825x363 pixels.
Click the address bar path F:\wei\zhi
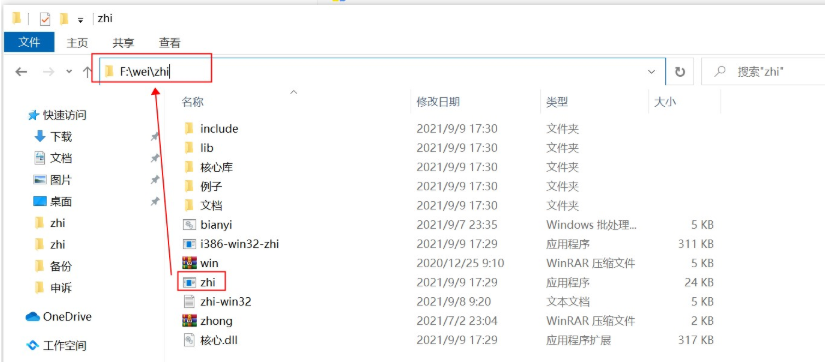click(144, 72)
